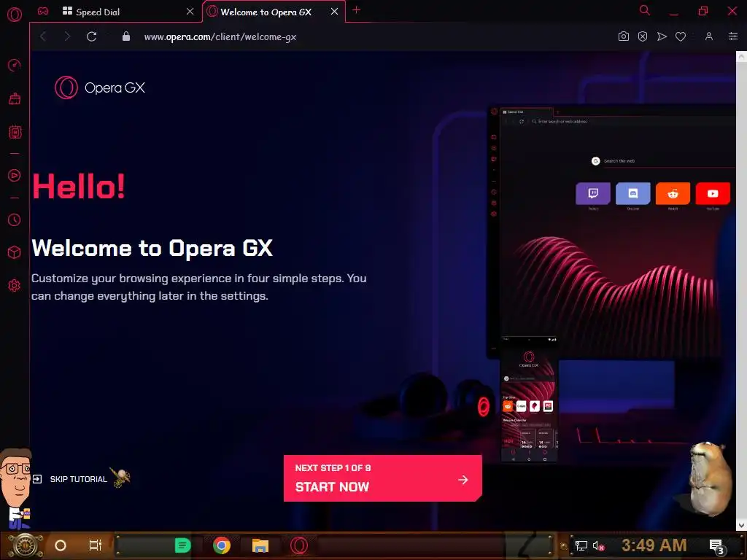Viewport: 747px width, 560px height.
Task: Select Opera GX taskbar icon
Action: coord(299,545)
